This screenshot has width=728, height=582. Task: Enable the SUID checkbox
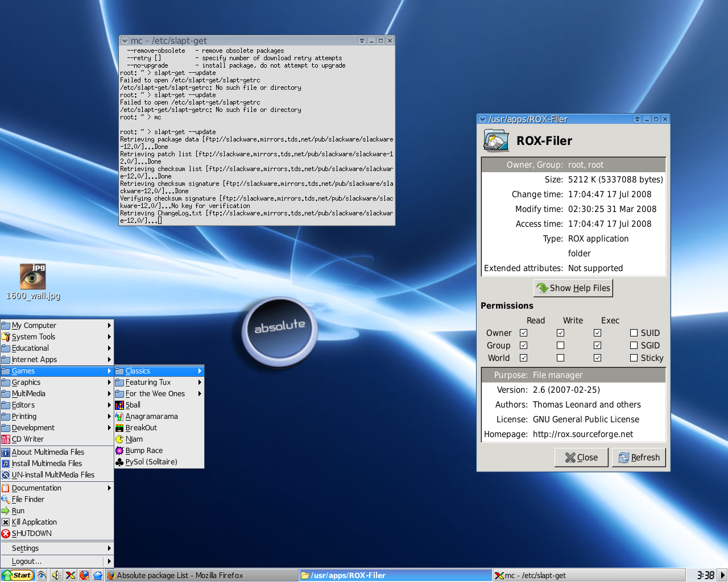pos(634,333)
